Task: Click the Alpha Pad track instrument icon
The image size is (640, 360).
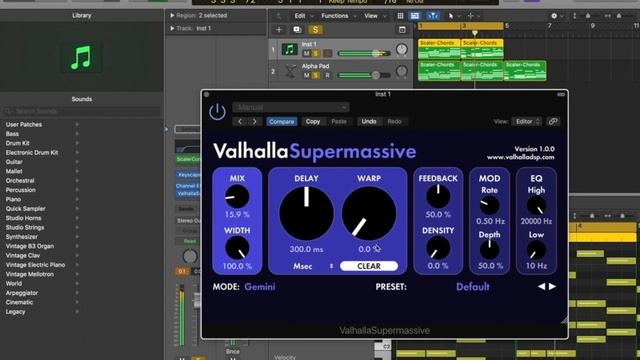Action: coord(289,71)
